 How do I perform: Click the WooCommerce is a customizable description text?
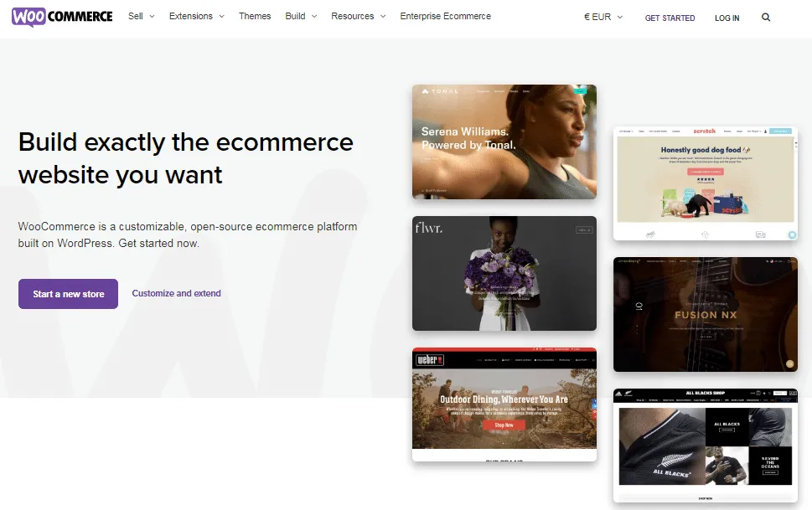(188, 234)
